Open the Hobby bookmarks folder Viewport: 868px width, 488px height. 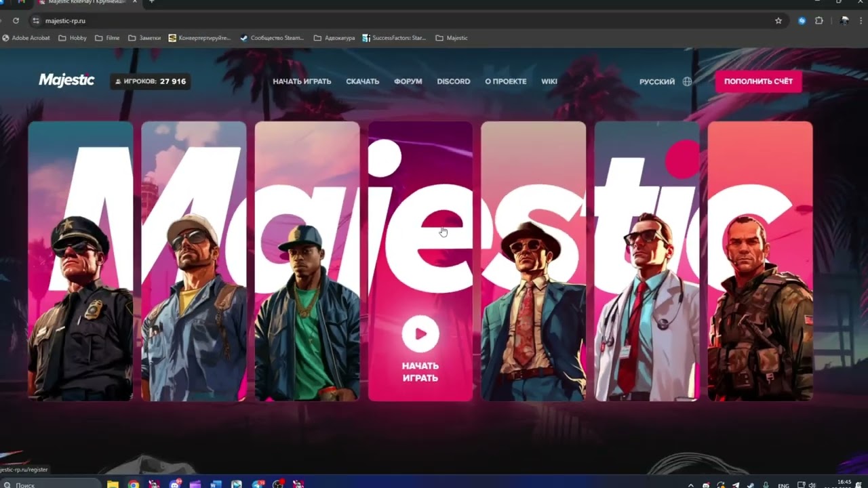(x=73, y=38)
